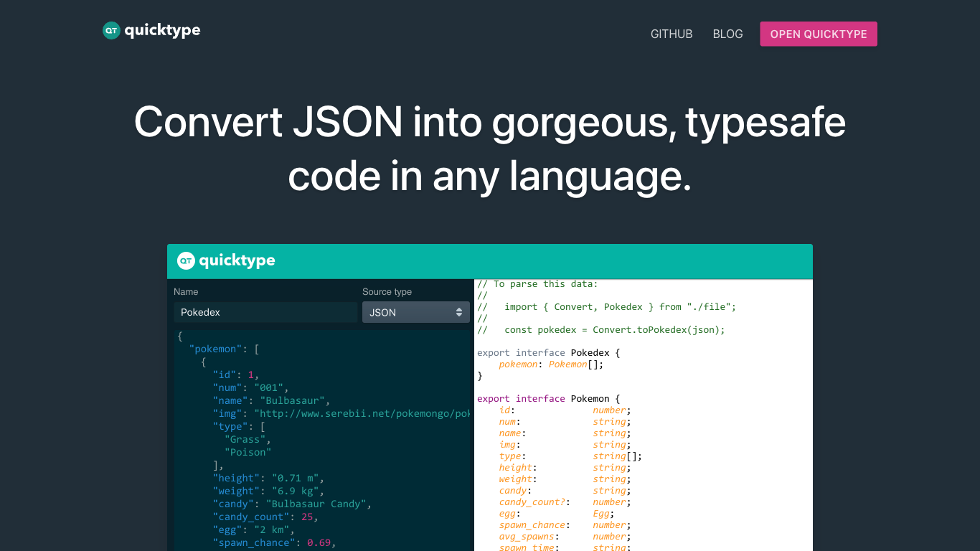Click "export interface Pokedex" line
Screen dimensions: 980x551
point(549,353)
